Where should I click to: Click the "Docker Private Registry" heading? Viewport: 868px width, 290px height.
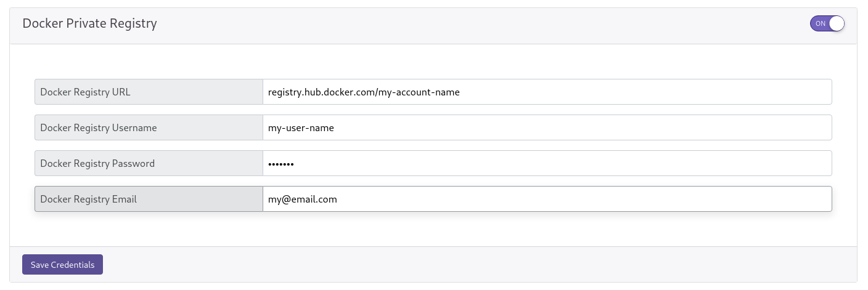pyautogui.click(x=89, y=23)
